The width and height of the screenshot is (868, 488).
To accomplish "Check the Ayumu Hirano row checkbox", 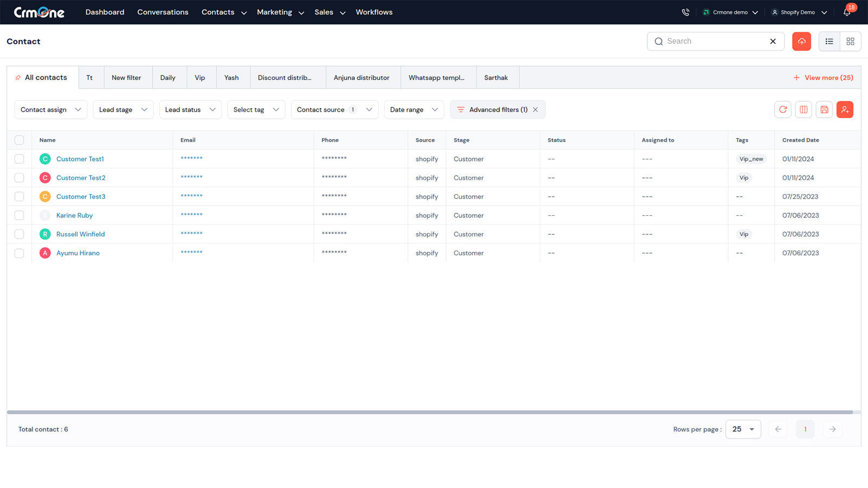I will point(20,253).
